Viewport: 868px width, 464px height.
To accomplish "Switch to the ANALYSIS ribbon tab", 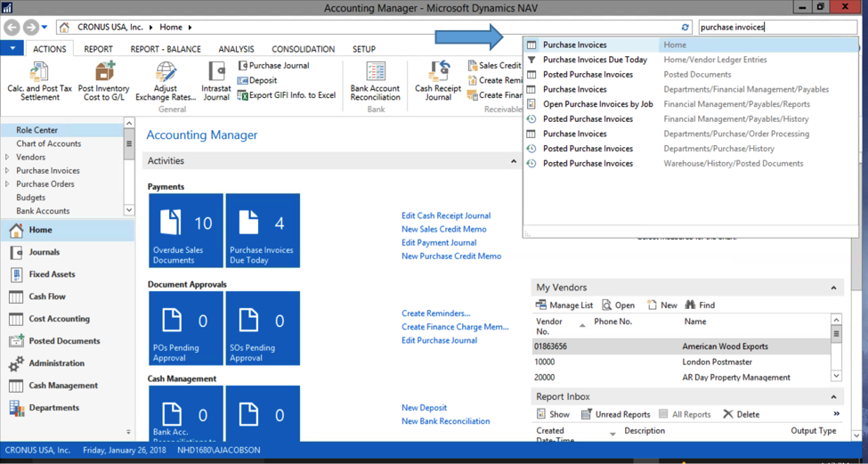I will click(x=237, y=49).
